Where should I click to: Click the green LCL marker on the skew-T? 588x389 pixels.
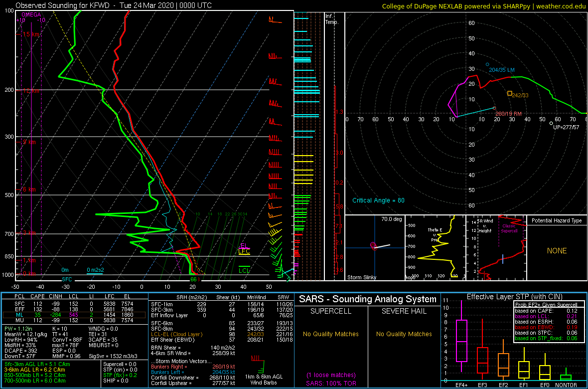[245, 270]
